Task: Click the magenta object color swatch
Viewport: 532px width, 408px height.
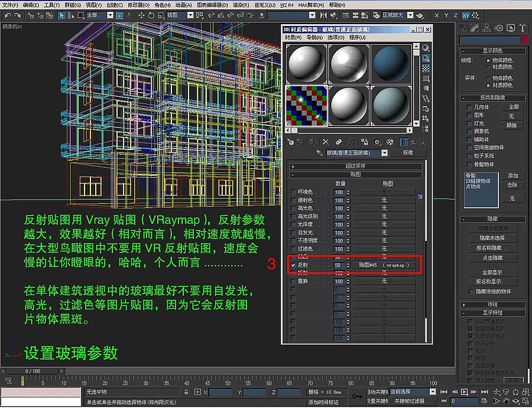Action: coord(524,40)
